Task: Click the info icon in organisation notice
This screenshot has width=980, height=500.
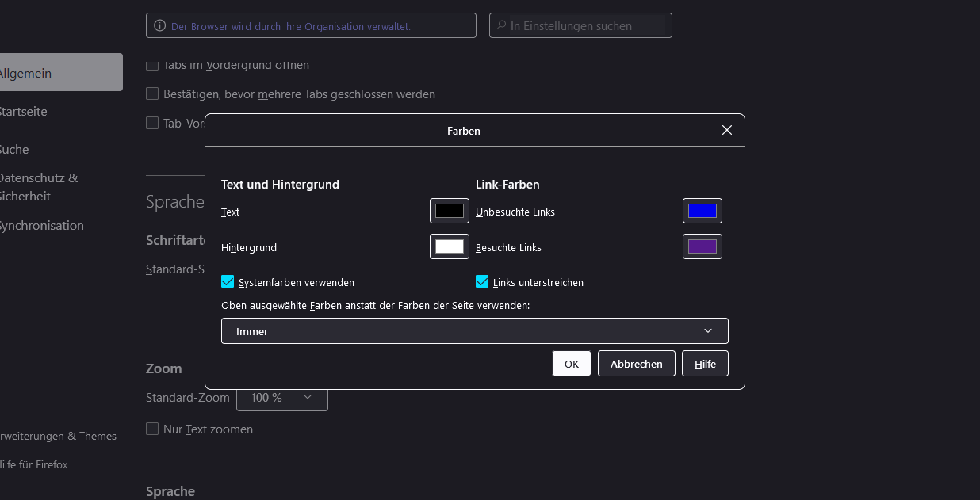Action: pos(160,26)
